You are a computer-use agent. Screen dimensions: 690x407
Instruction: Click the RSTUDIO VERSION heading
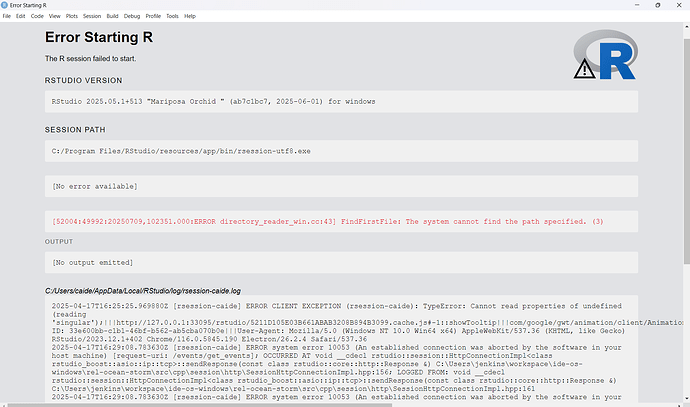pyautogui.click(x=84, y=81)
